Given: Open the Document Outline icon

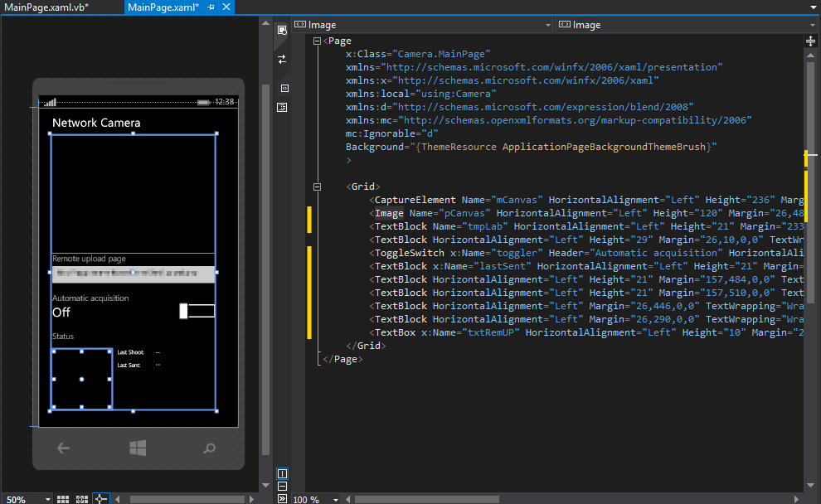Looking at the screenshot, I should pos(282,107).
